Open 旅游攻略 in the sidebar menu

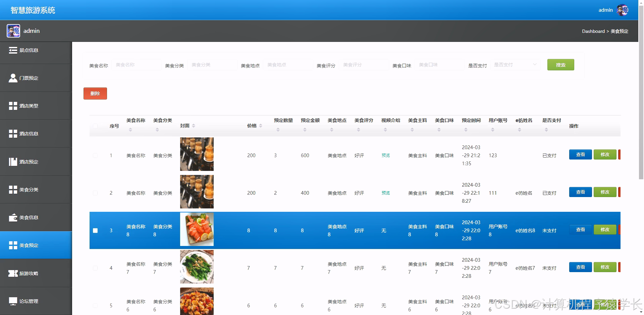(x=36, y=273)
